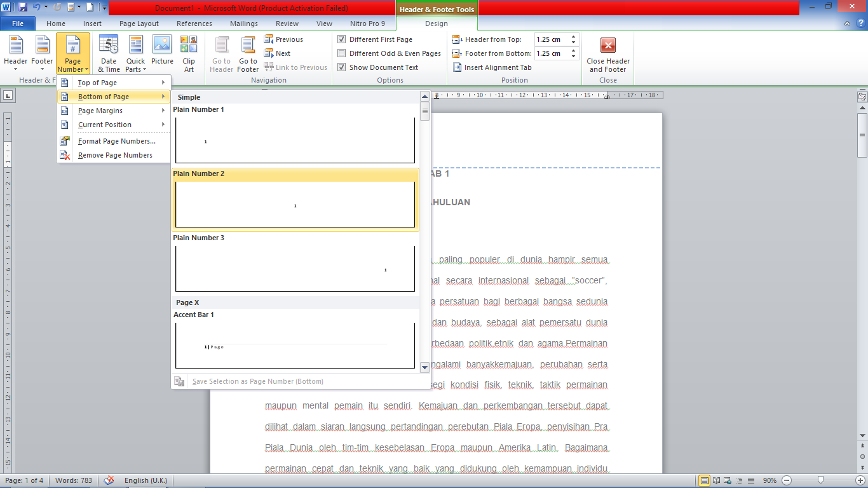The width and height of the screenshot is (868, 488).
Task: Switch to the Insert tab
Action: pyautogui.click(x=92, y=24)
